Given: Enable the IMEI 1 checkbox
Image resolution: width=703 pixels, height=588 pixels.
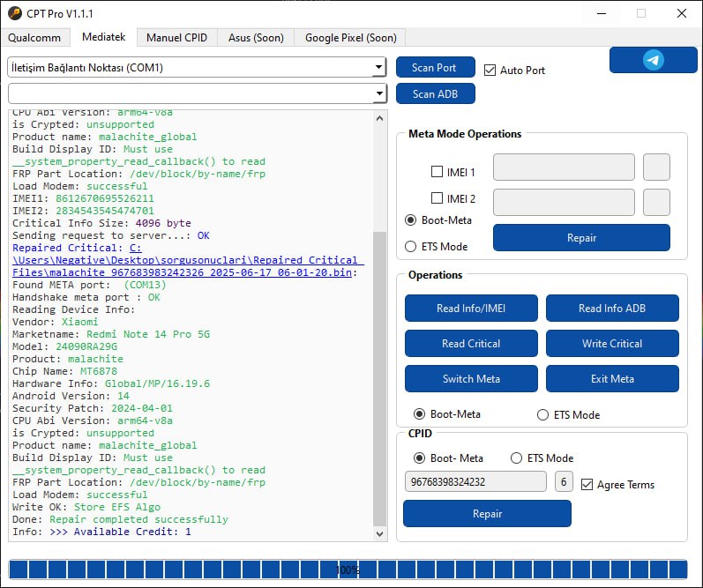Looking at the screenshot, I should click(437, 172).
